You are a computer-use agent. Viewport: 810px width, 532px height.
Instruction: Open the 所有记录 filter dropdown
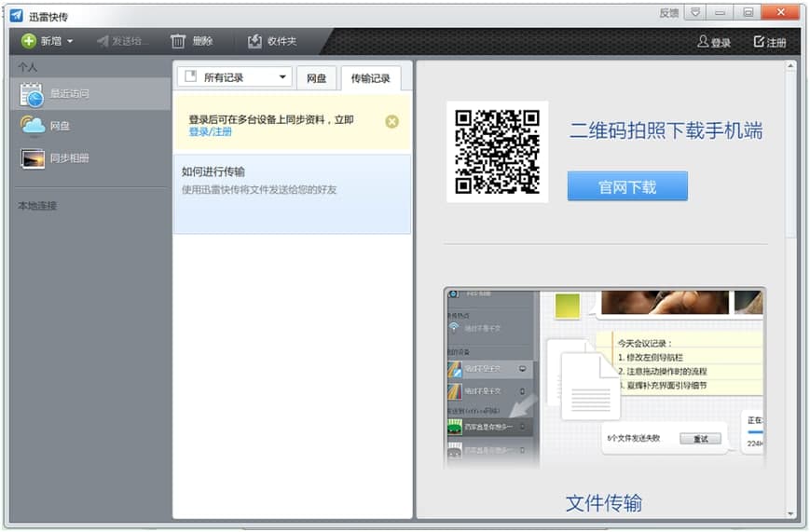235,77
